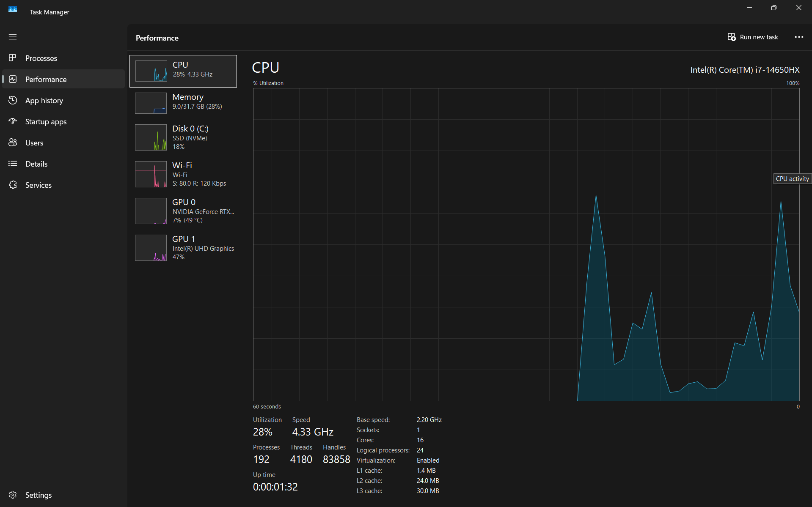
Task: Click the Logical processors value 24
Action: pos(420,450)
